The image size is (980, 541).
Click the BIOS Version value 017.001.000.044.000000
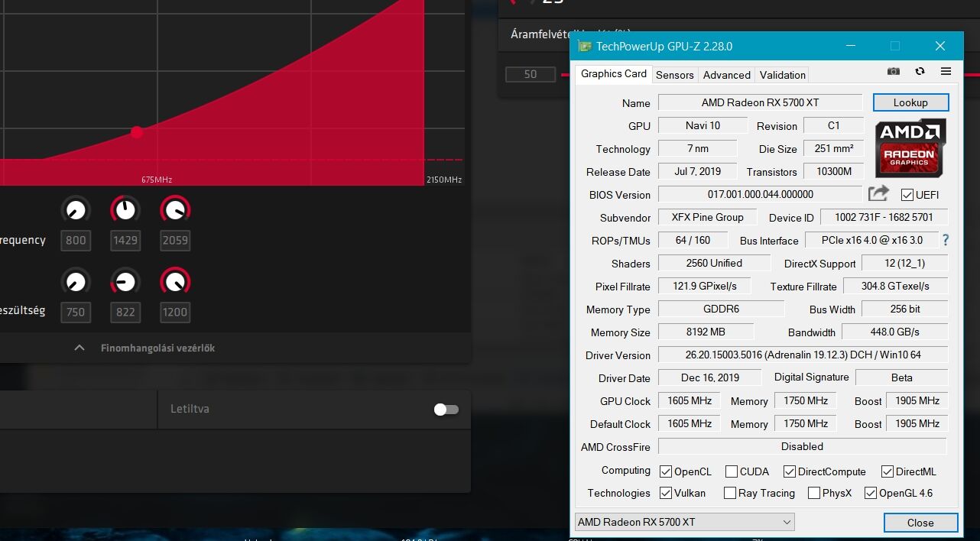760,194
